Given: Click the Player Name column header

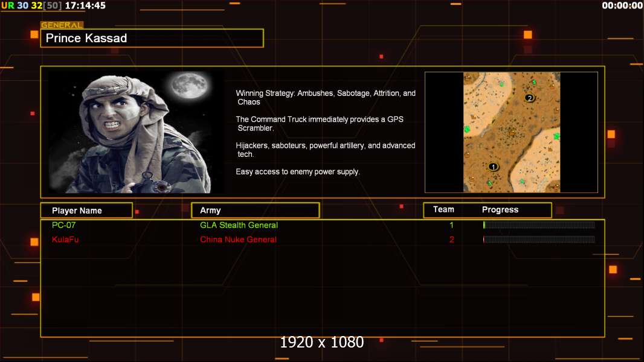Looking at the screenshot, I should pos(86,211).
